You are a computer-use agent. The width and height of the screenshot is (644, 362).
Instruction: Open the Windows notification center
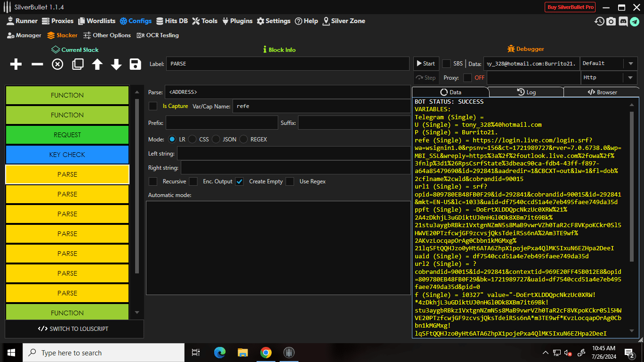(x=629, y=353)
